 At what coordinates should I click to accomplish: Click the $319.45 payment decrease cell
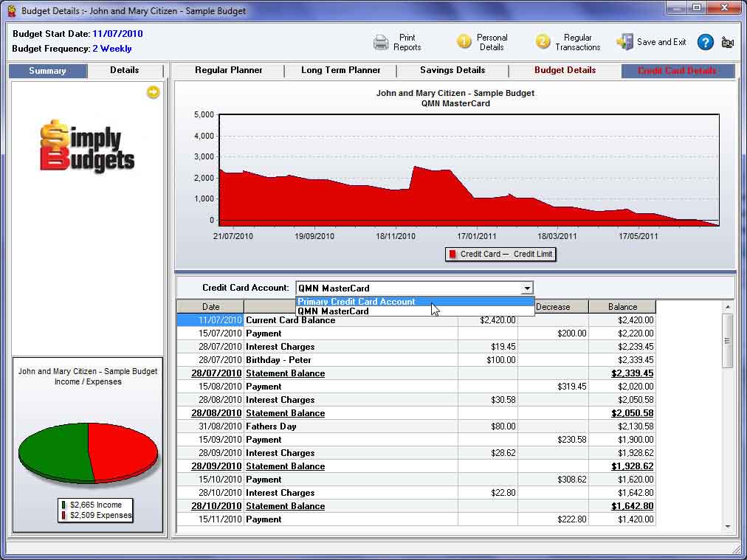coord(553,387)
